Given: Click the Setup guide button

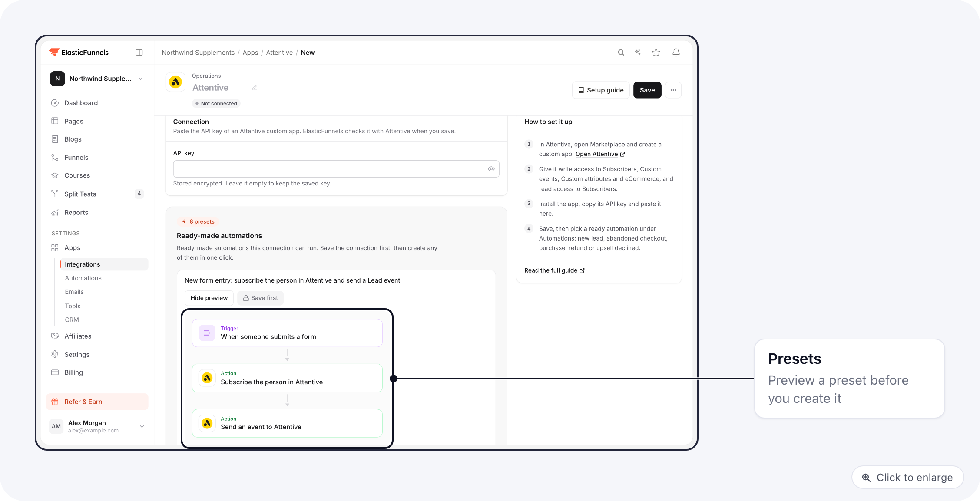Looking at the screenshot, I should (x=601, y=90).
